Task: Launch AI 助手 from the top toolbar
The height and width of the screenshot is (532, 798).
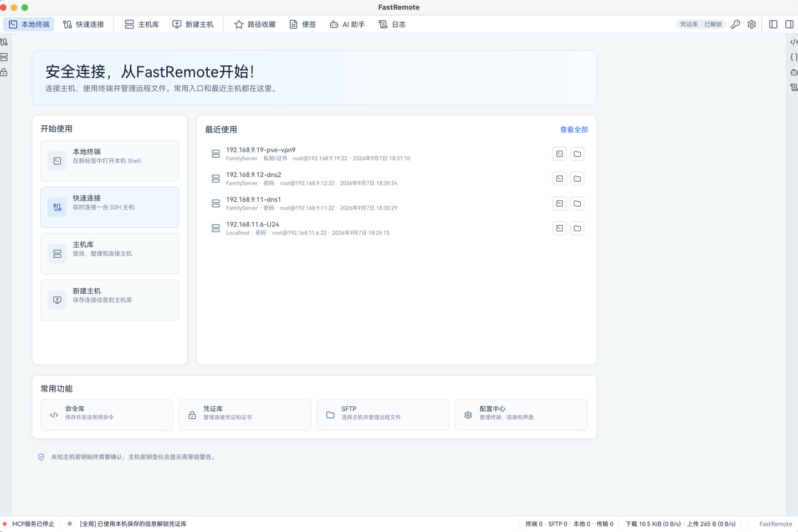Action: [347, 24]
